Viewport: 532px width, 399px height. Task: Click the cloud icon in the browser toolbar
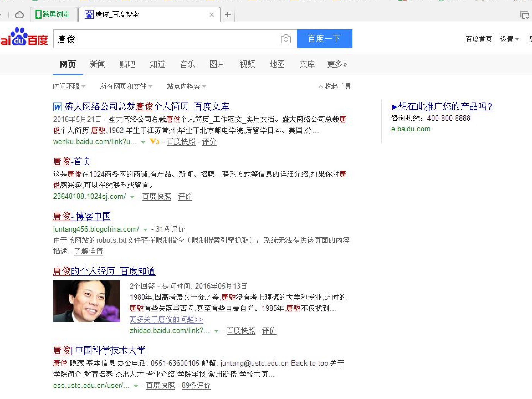[19, 15]
